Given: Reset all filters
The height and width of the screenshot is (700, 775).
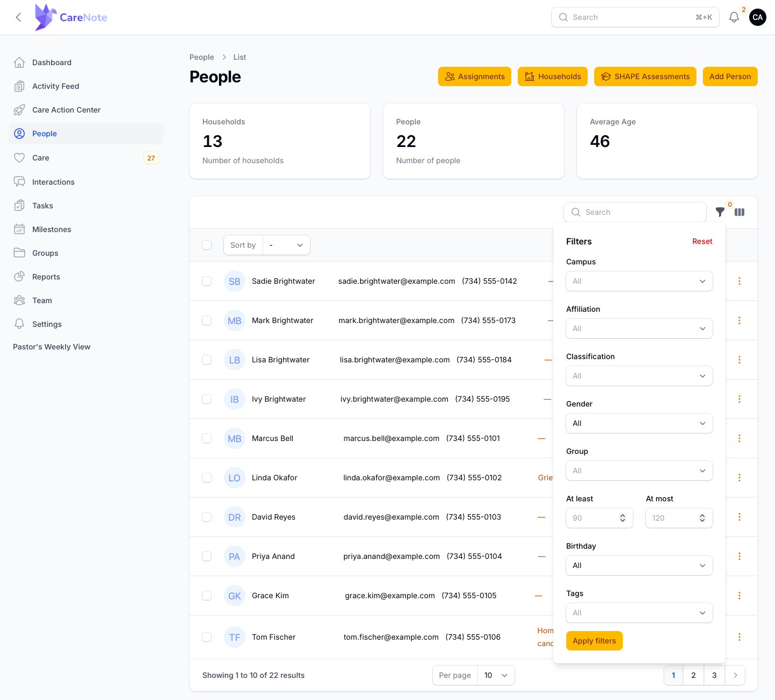Looking at the screenshot, I should [x=702, y=241].
